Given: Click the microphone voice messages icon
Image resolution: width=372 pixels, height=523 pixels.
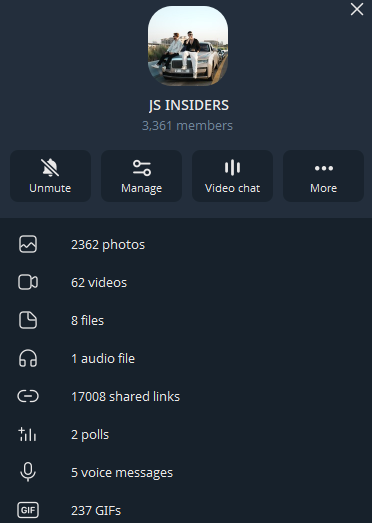Looking at the screenshot, I should pos(28,472).
